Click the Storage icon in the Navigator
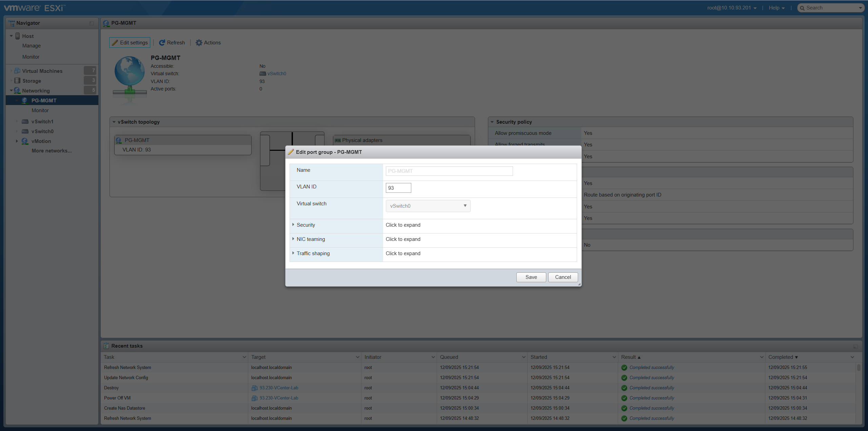The image size is (868, 431). coord(17,81)
